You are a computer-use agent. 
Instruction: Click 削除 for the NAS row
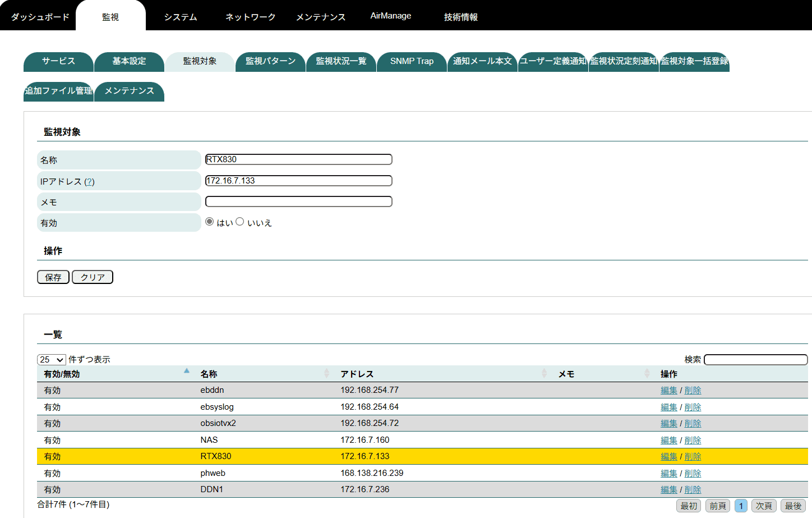[693, 441]
